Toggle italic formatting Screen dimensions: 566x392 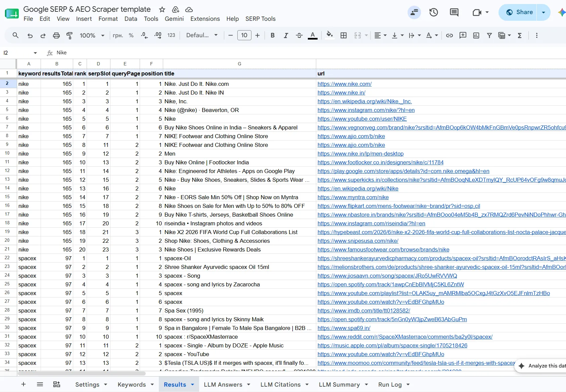click(x=286, y=35)
